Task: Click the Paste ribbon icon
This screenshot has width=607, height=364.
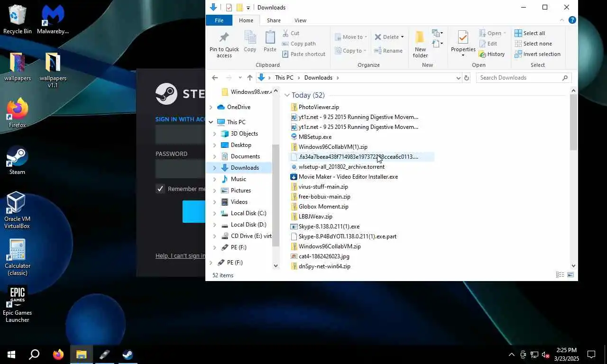Action: pyautogui.click(x=270, y=41)
